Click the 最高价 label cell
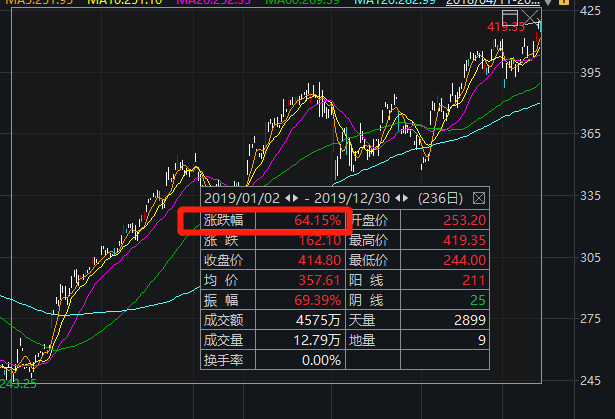The width and height of the screenshot is (615, 419). point(373,240)
